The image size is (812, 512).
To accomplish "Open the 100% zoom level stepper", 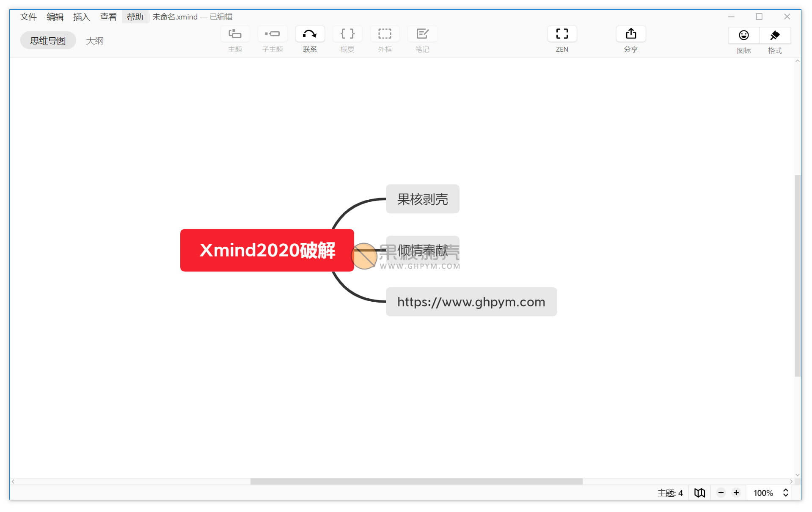I will (786, 493).
